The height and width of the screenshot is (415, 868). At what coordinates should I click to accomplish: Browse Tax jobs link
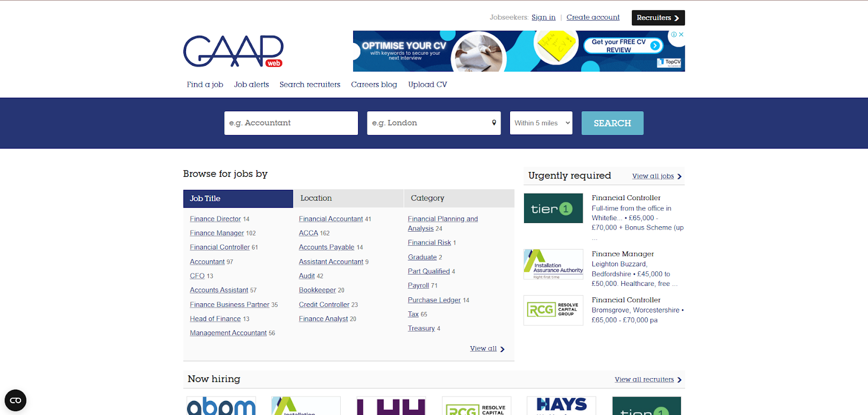coord(413,315)
